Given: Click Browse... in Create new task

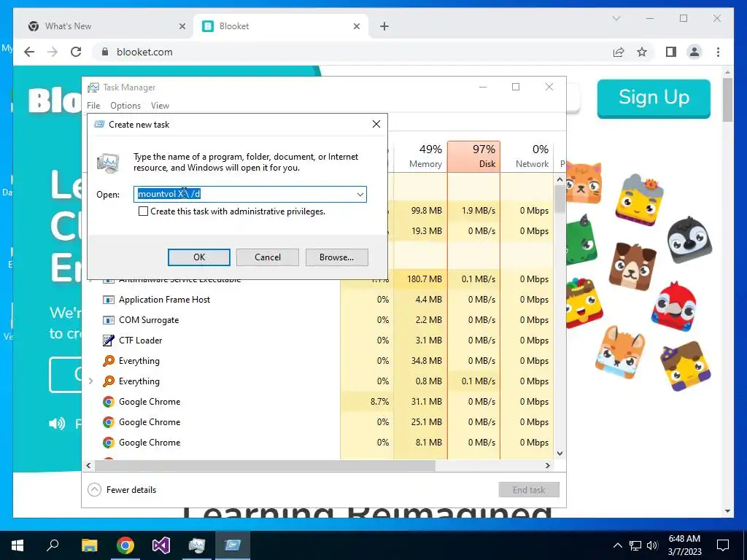Looking at the screenshot, I should click(336, 257).
